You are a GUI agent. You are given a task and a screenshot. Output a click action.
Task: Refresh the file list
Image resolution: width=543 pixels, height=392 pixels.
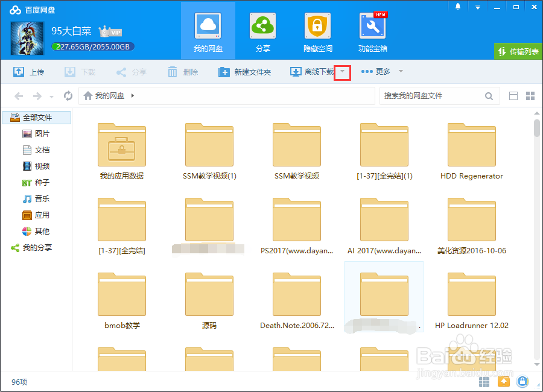[x=68, y=96]
